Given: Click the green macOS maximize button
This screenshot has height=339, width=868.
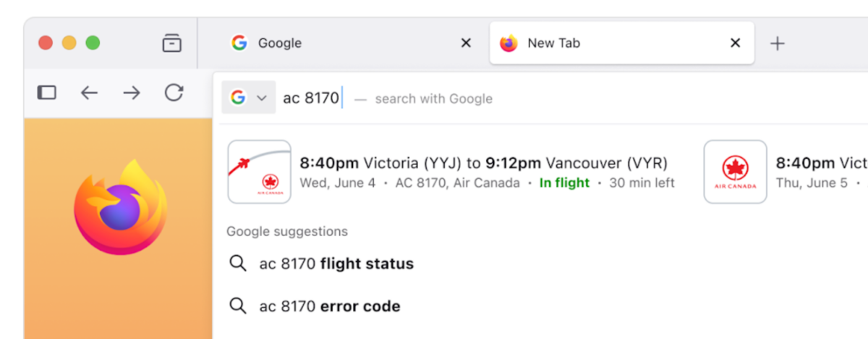Looking at the screenshot, I should click(x=93, y=43).
